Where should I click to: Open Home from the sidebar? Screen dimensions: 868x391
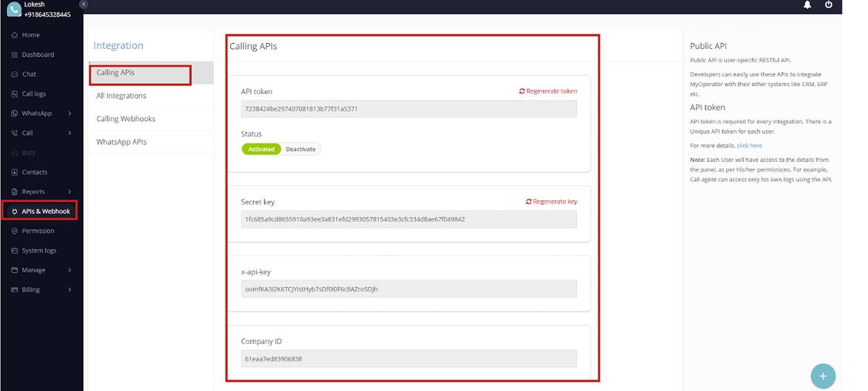[x=30, y=35]
